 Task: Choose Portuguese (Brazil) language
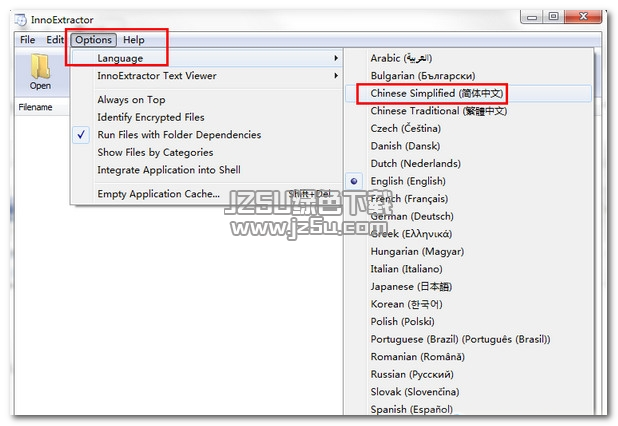point(468,339)
